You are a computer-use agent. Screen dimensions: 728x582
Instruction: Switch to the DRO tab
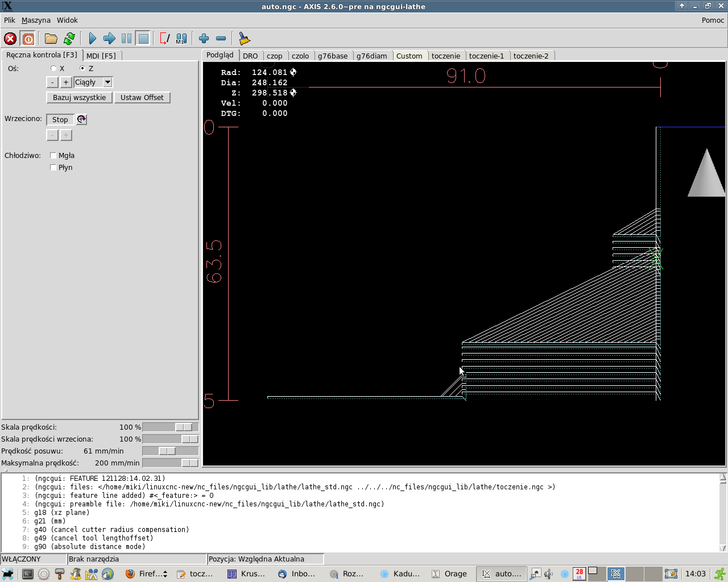(x=250, y=56)
